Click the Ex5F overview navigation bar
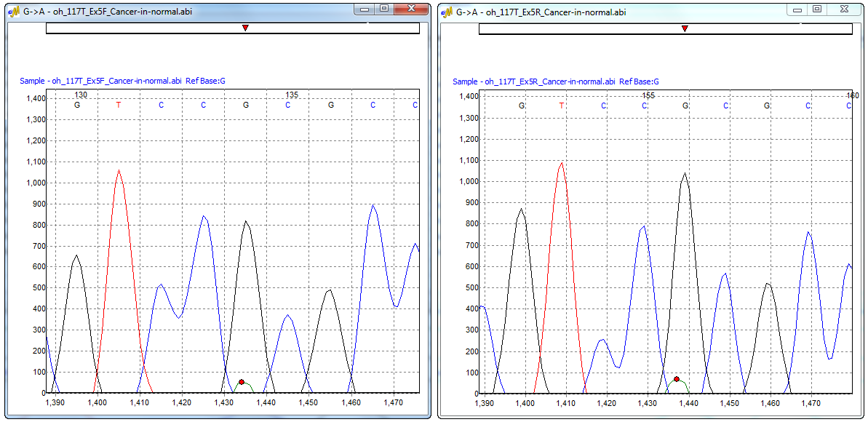 [233, 28]
